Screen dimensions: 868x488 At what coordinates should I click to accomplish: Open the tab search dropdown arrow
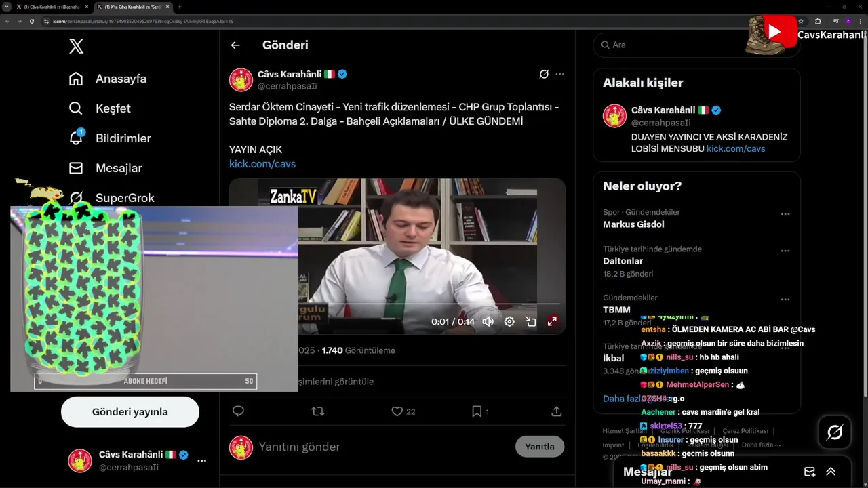6,7
